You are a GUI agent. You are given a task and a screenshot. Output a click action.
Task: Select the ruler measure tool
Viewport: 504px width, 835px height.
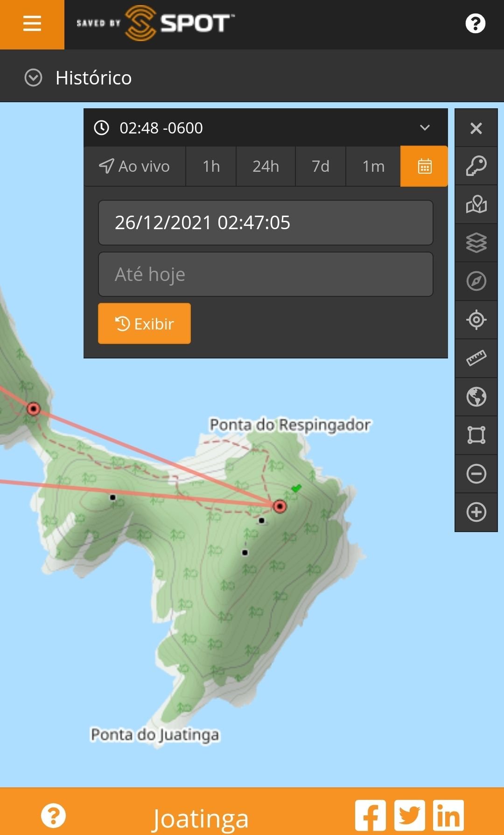476,358
